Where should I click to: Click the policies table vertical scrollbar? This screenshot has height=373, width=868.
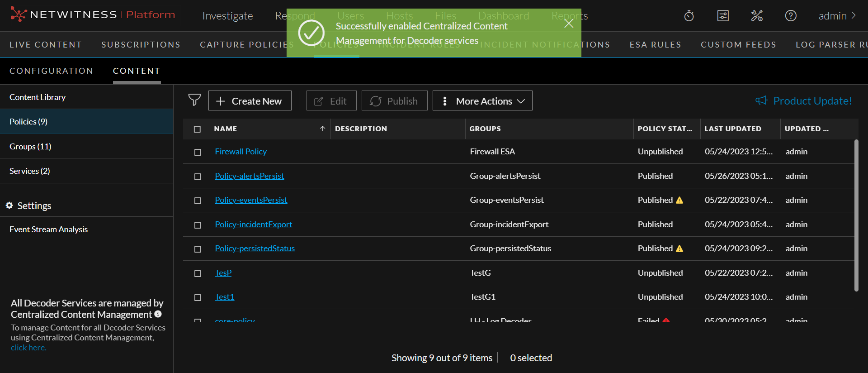(x=856, y=215)
